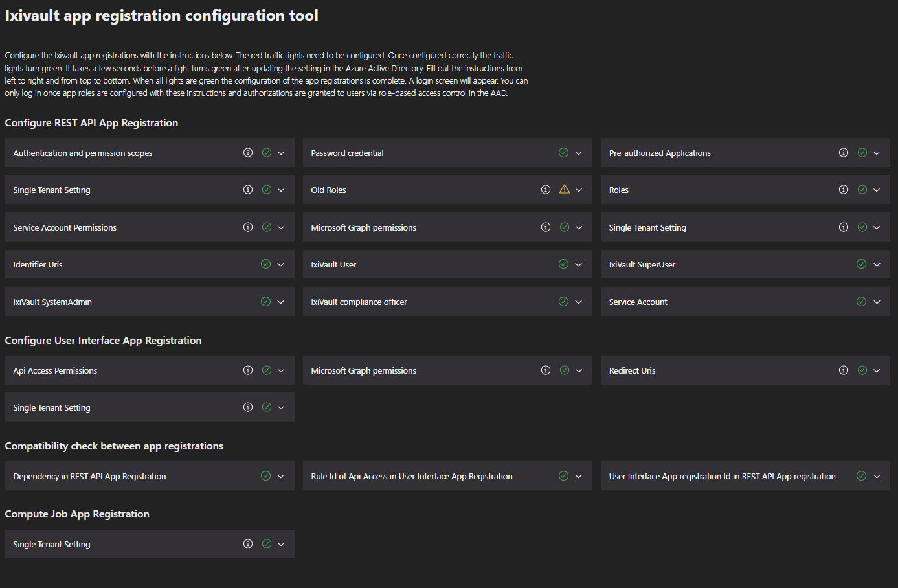Click green check status on Identifier Uris
898x588 pixels.
tap(265, 264)
